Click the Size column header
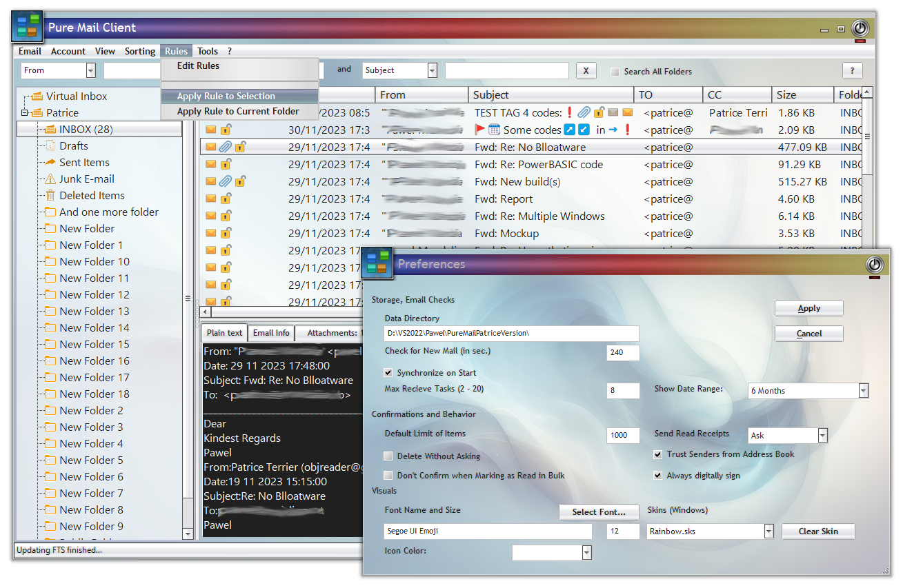This screenshot has height=588, width=903. (802, 95)
